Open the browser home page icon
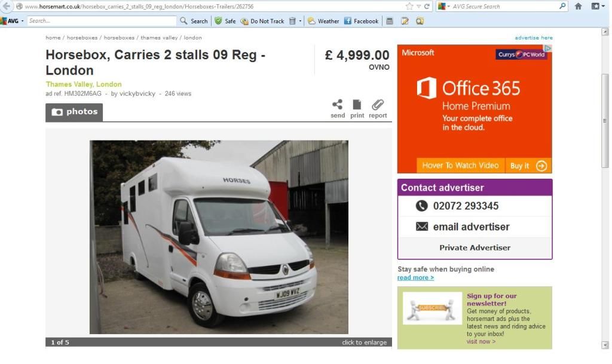This screenshot has width=612, height=364. pyautogui.click(x=579, y=7)
